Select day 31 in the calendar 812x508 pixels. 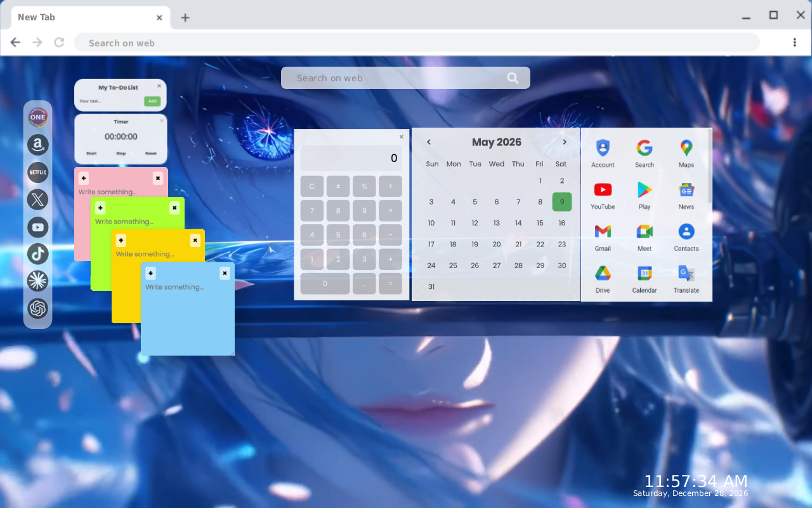tap(431, 286)
